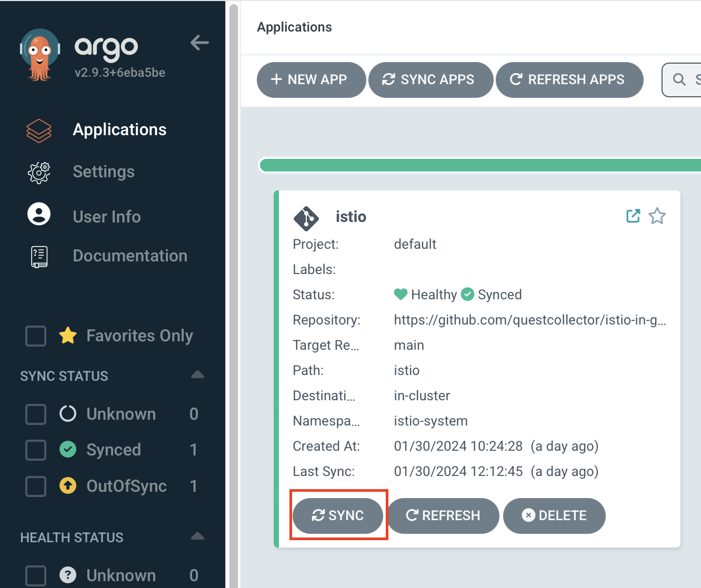The height and width of the screenshot is (588, 701).
Task: Open istio app in new window icon
Action: 633,216
